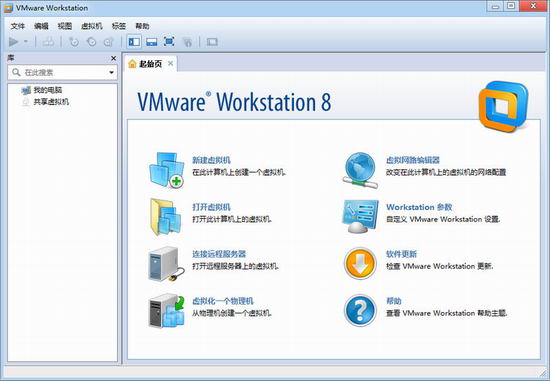
Task: Click the 新建虚拟机 icon
Action: tap(167, 170)
